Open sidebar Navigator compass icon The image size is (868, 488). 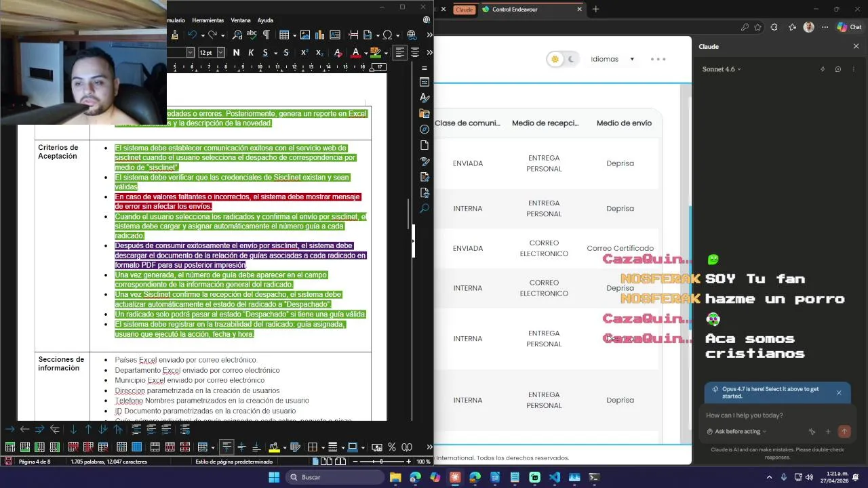[425, 129]
